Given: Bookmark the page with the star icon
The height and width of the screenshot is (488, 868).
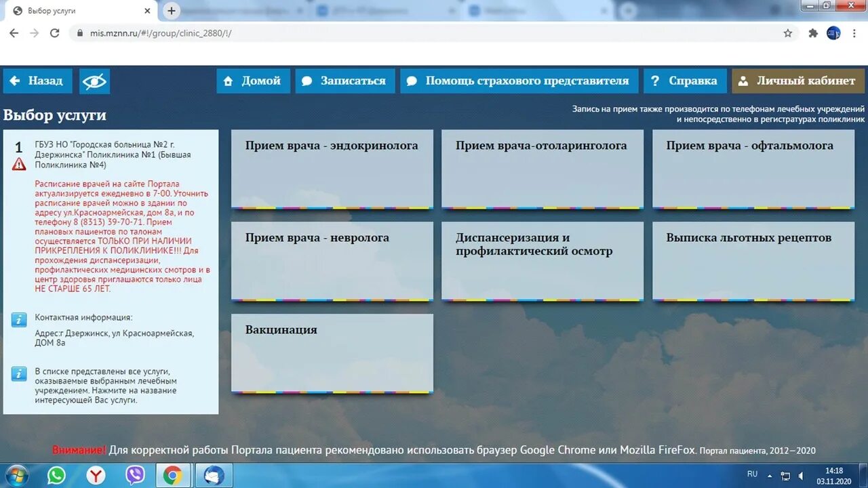Looking at the screenshot, I should point(787,33).
